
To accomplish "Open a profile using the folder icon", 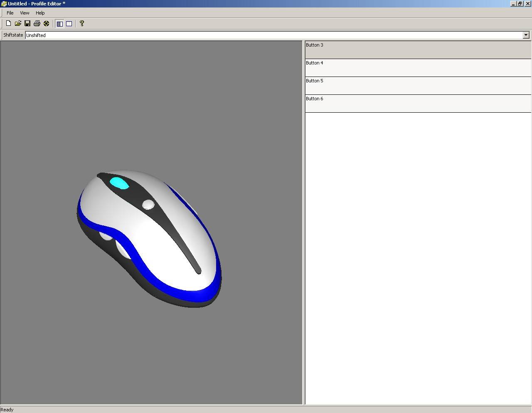I will tap(18, 24).
